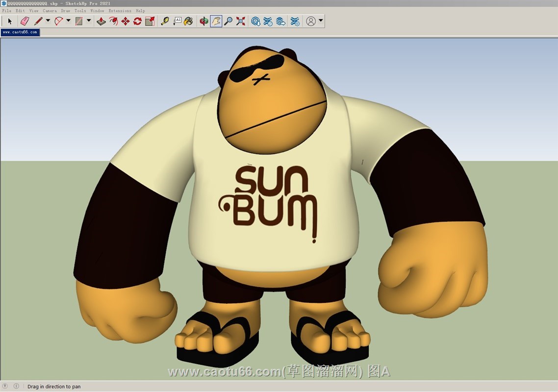The width and height of the screenshot is (558, 392).
Task: Click the SketchUp Pro 2021 title bar text
Action: [x=88, y=3]
